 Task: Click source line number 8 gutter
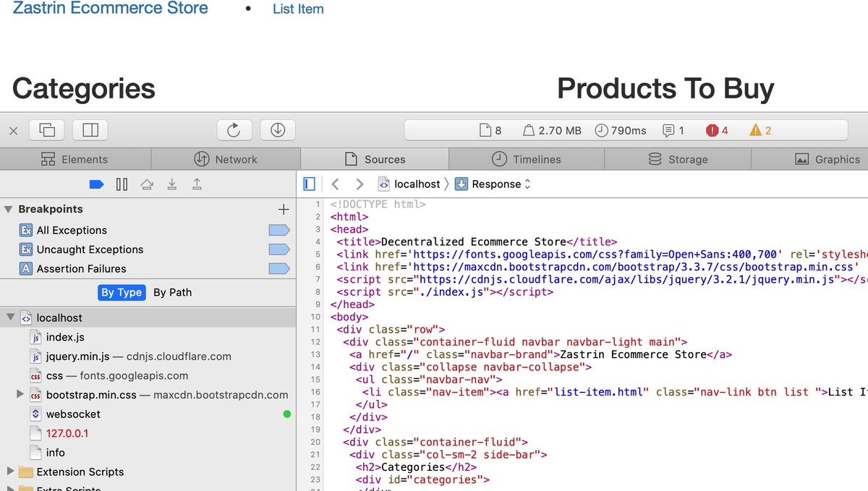(x=317, y=292)
